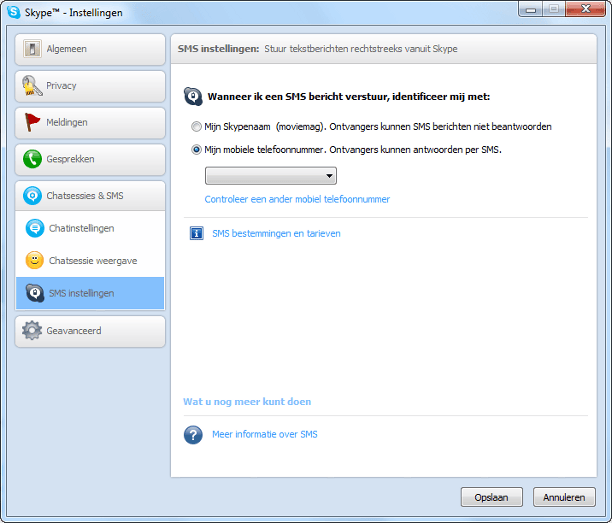Select the Mijn mobiele telefoonnummer radio option
This screenshot has width=612, height=523.
pyautogui.click(x=196, y=149)
